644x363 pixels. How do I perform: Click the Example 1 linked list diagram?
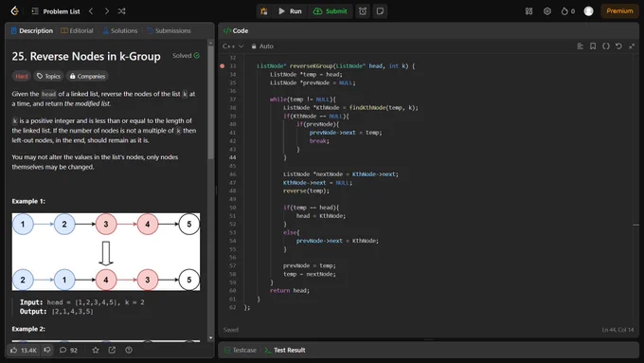(106, 251)
